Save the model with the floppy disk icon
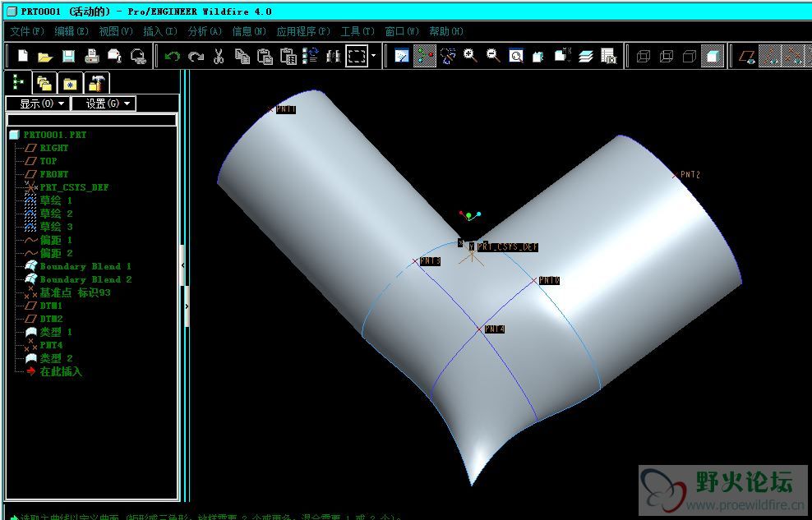 [68, 55]
